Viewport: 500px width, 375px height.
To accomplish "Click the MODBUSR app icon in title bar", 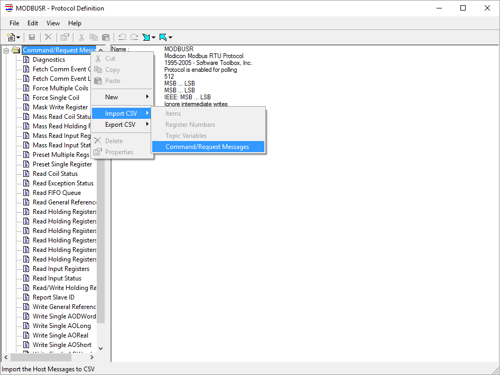I will pyautogui.click(x=9, y=8).
